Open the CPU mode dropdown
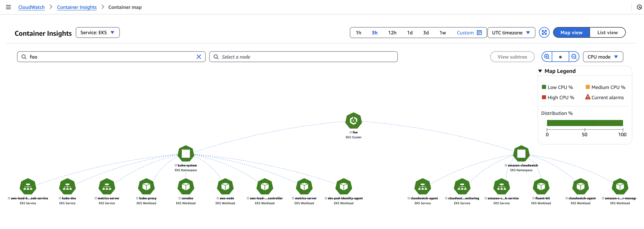The image size is (644, 229). click(x=603, y=57)
